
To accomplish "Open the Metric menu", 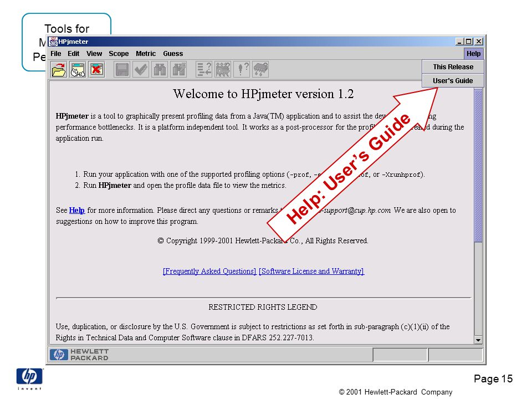I will [x=146, y=54].
